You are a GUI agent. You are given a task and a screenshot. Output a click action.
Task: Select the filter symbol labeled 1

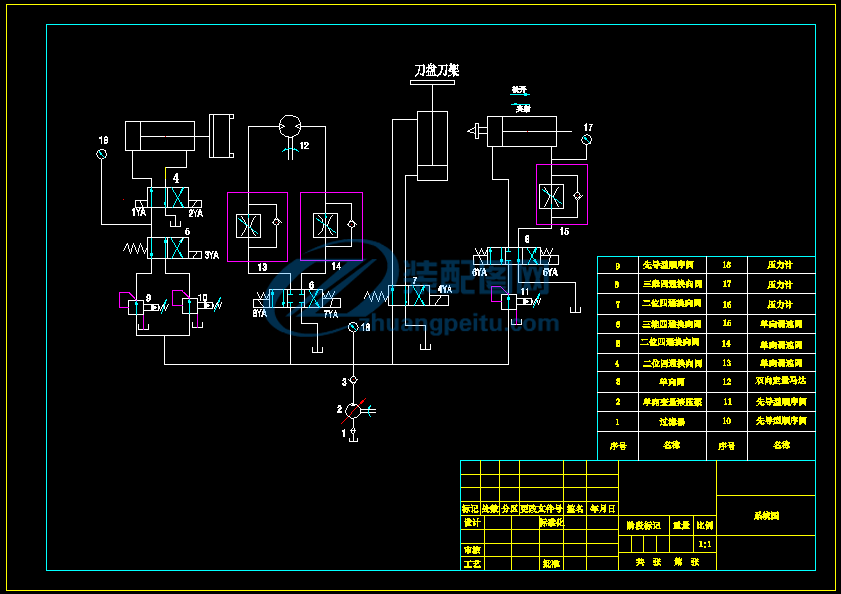(353, 432)
